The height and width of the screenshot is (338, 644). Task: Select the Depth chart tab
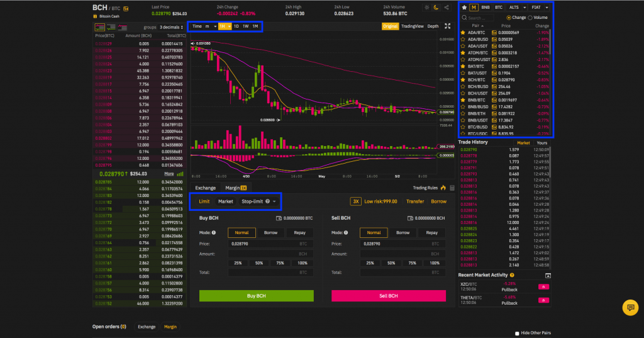433,26
